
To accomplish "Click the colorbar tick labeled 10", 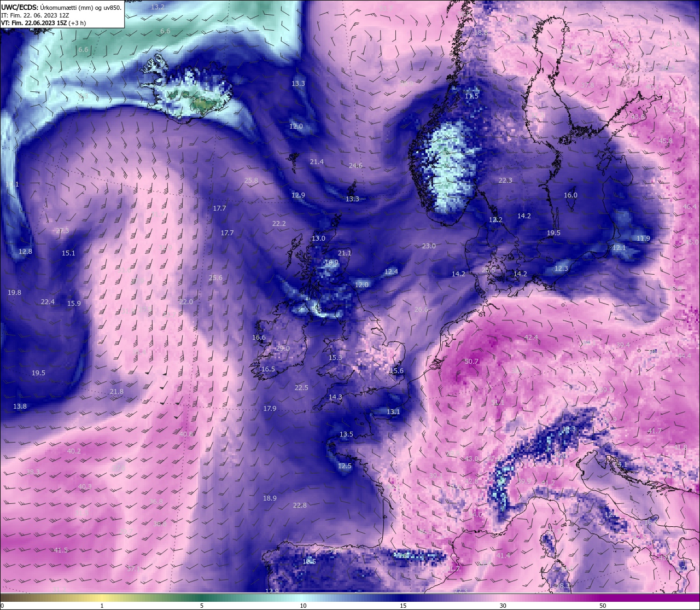I will [302, 606].
